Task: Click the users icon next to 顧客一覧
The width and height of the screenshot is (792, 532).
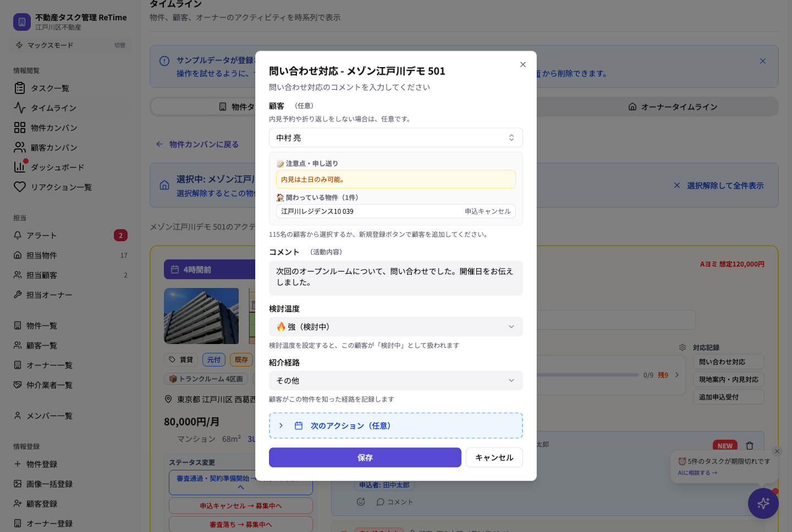Action: (18, 345)
